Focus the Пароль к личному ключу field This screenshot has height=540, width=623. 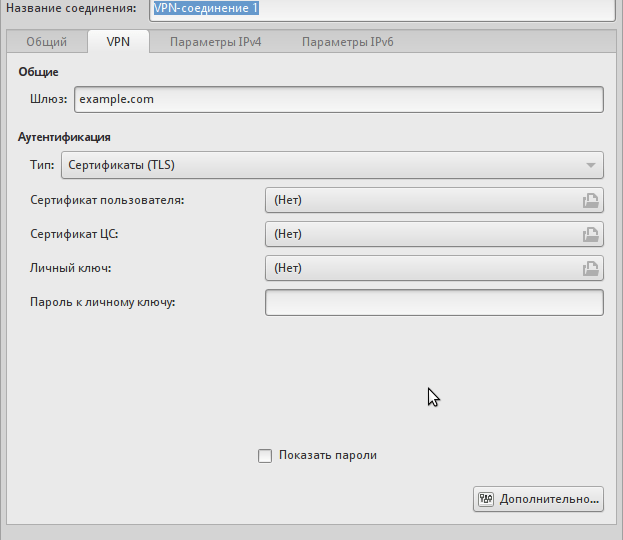pos(433,303)
